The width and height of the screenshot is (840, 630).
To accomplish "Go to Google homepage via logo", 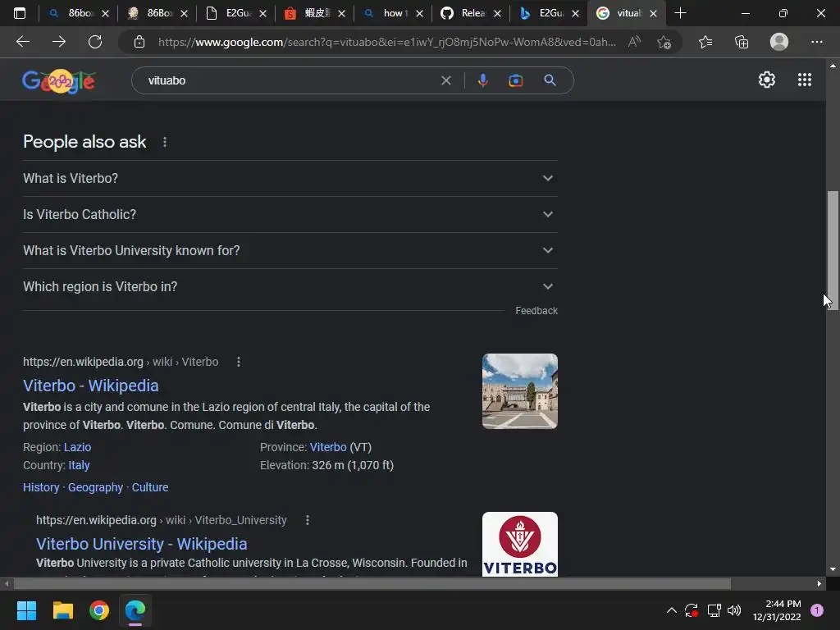I will pos(59,81).
